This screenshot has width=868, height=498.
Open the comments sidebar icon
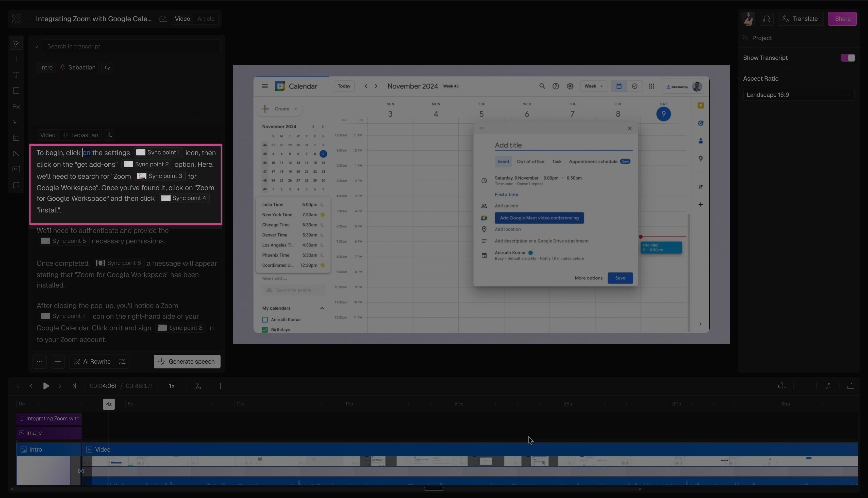pyautogui.click(x=16, y=185)
